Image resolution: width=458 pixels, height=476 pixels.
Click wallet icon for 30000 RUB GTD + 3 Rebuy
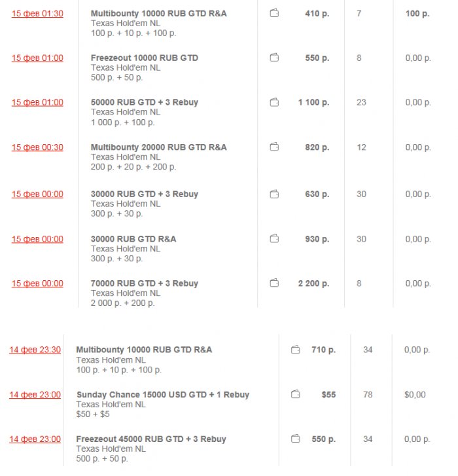274,194
